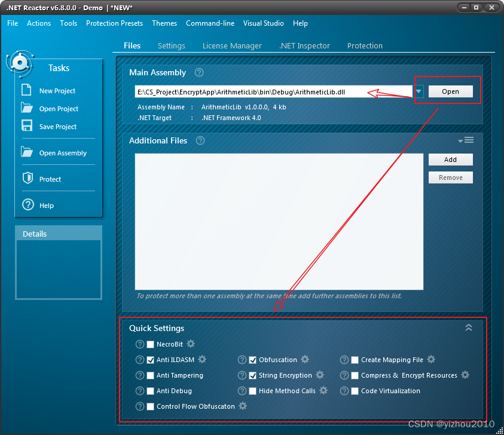
Task: Enable Control Flow Obfuscation checkbox
Action: [150, 406]
